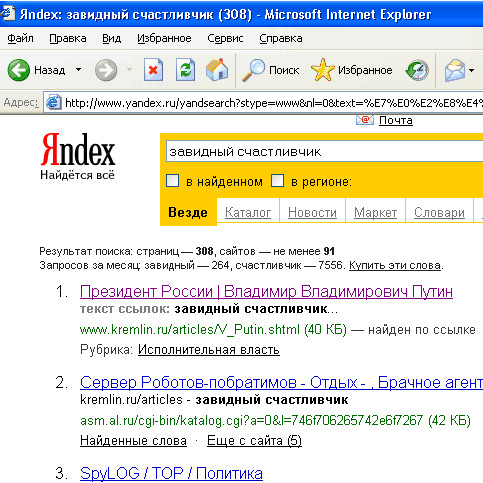Expand the Back button history dropdown arrow

(x=78, y=70)
